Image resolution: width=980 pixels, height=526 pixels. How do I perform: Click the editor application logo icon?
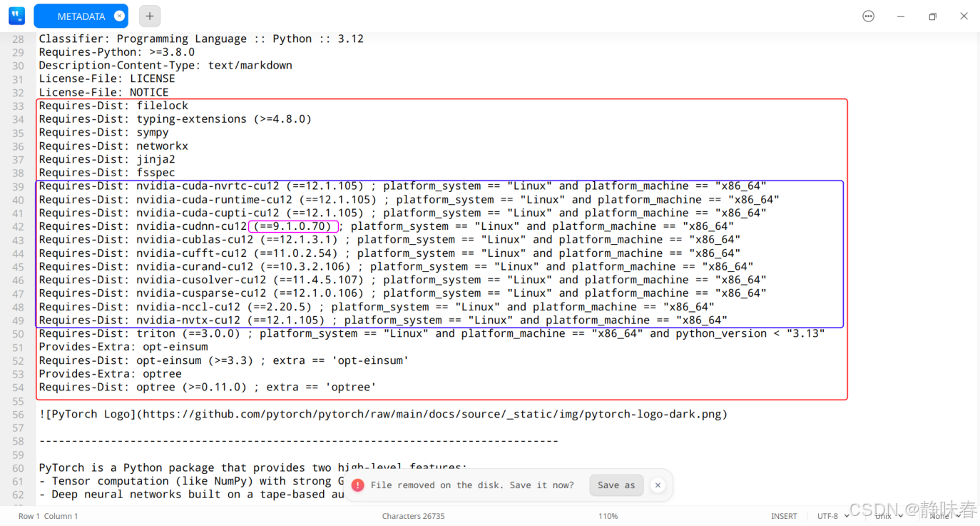16,15
